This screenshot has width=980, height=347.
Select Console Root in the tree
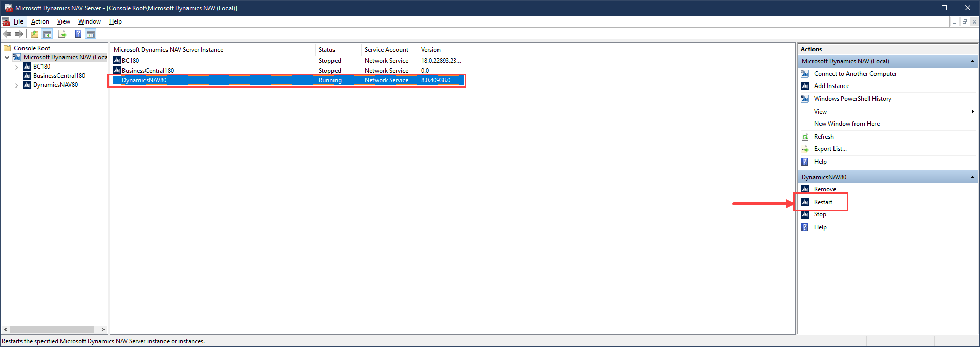(32, 48)
